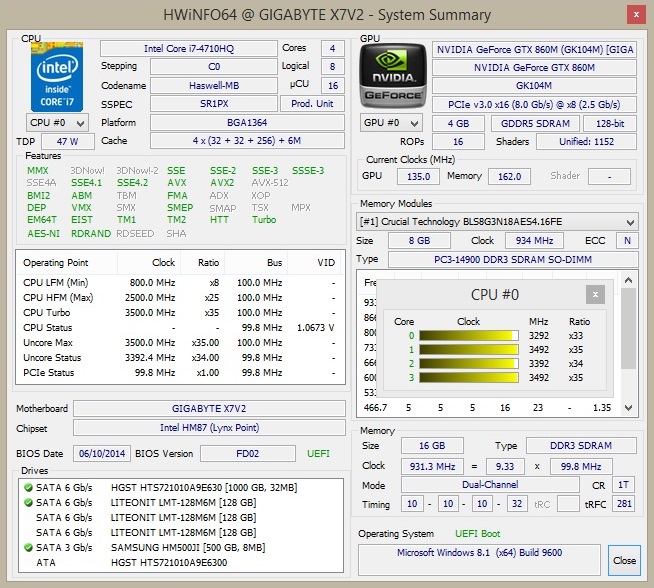Click the RDRAND feature label

tap(91, 234)
